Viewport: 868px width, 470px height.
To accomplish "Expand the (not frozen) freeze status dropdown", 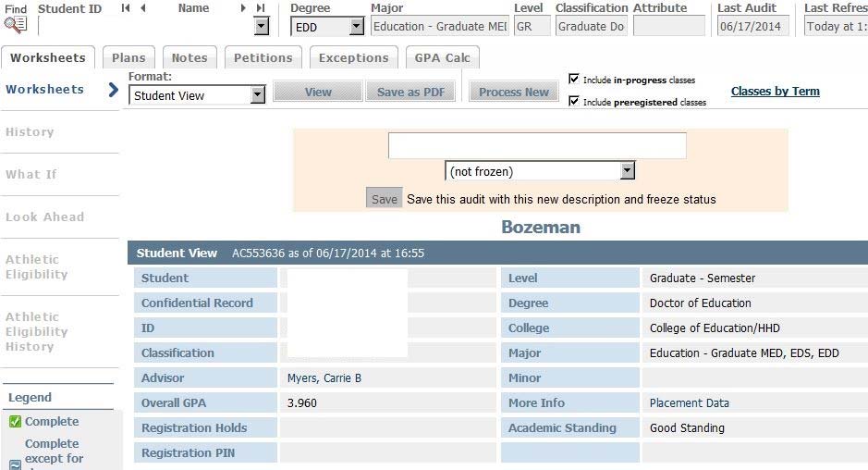I will coord(628,171).
